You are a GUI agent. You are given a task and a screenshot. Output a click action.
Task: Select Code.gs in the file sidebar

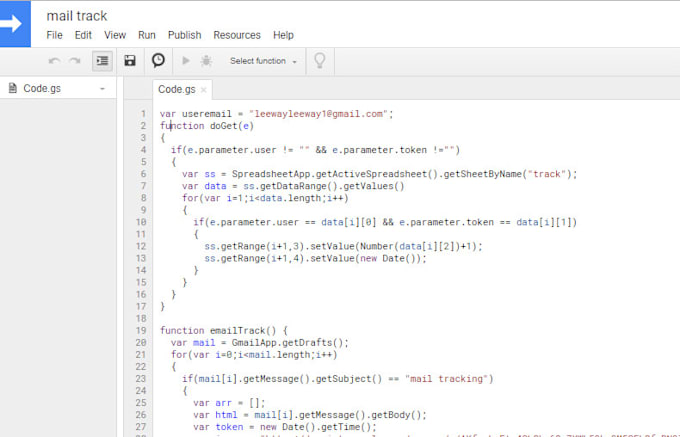(42, 88)
